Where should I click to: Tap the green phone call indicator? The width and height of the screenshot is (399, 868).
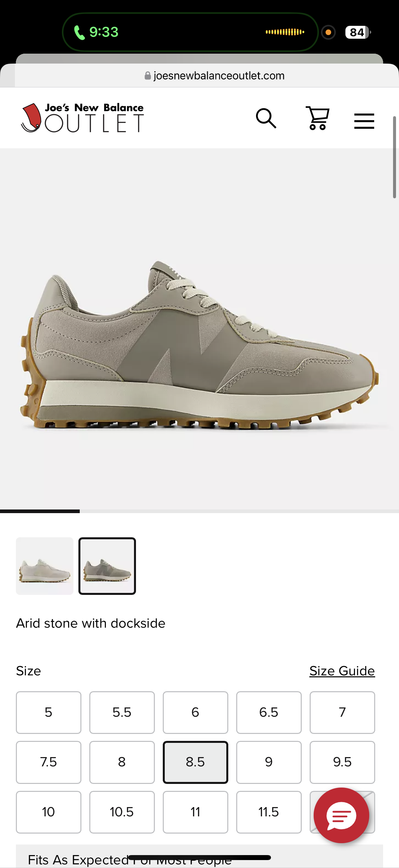tap(96, 32)
